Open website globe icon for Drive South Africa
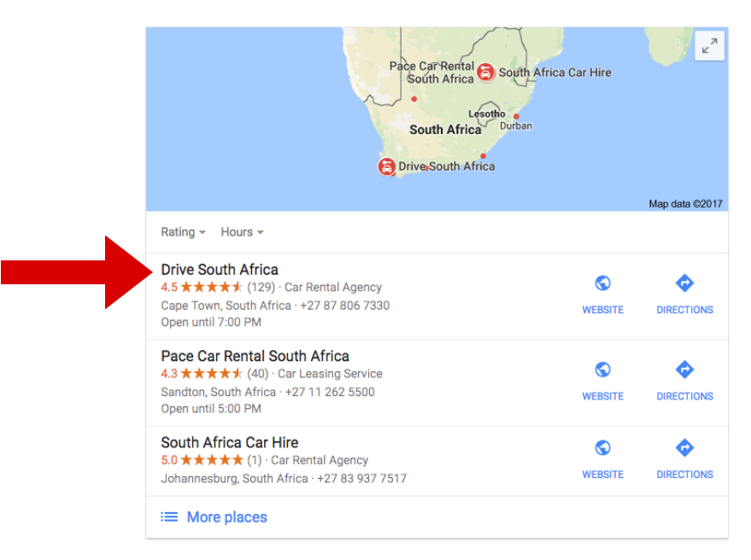Viewport: 751px width, 560px height. pyautogui.click(x=602, y=283)
